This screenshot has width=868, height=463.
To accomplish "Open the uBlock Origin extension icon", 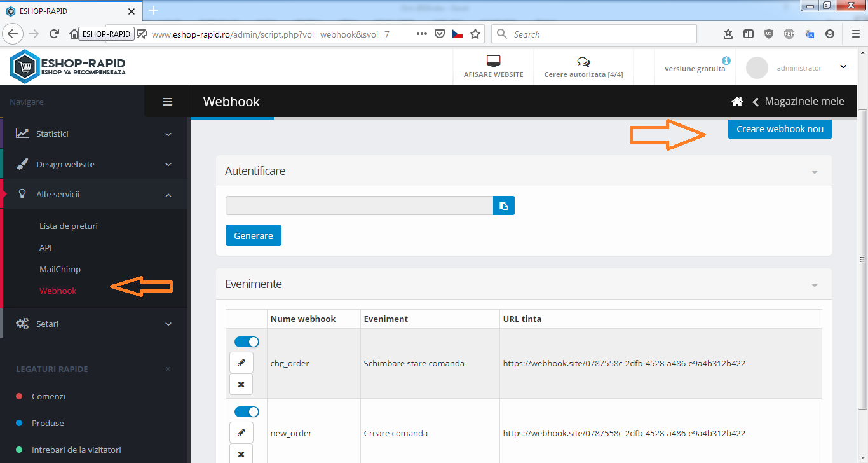I will coord(769,34).
